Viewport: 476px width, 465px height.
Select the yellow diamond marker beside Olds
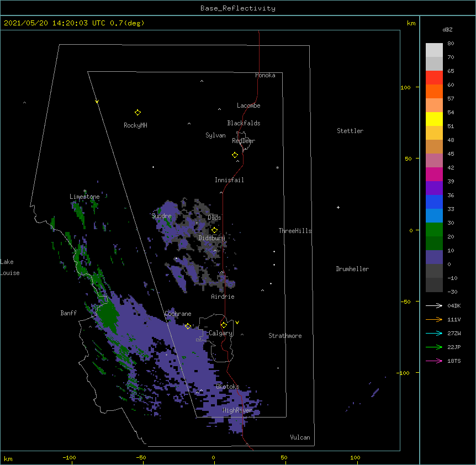pos(214,230)
